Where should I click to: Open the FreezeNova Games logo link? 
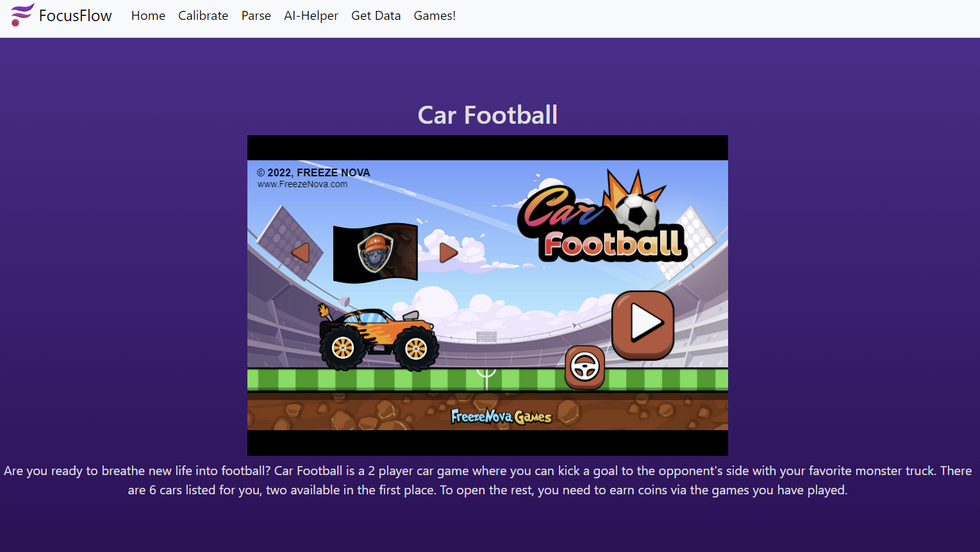point(501,417)
